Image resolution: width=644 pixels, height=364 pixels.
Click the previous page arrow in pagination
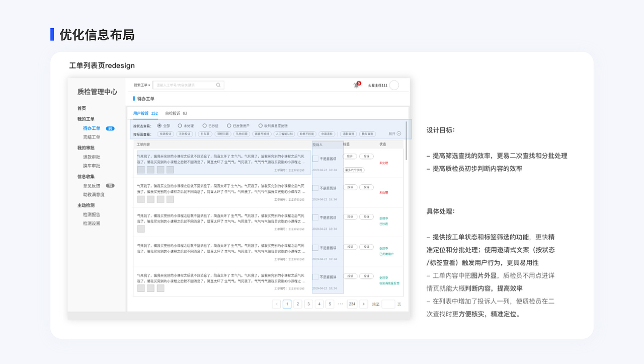coord(276,304)
